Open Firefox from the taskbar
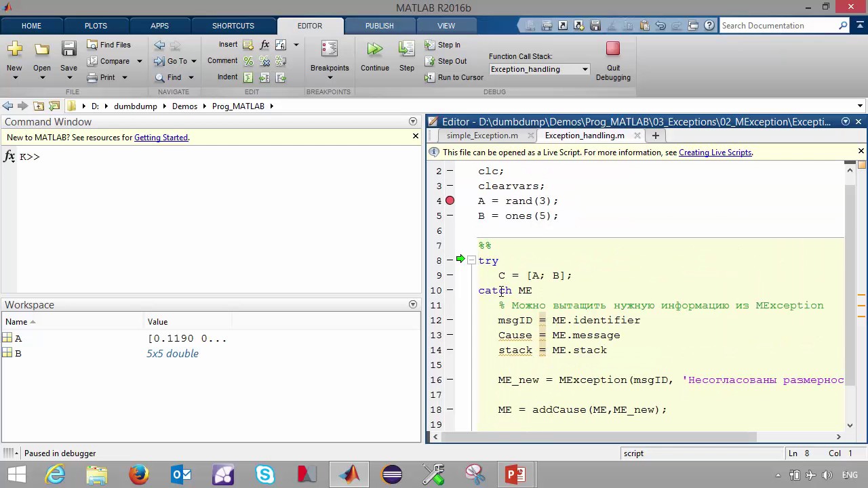The image size is (868, 488). (x=139, y=474)
